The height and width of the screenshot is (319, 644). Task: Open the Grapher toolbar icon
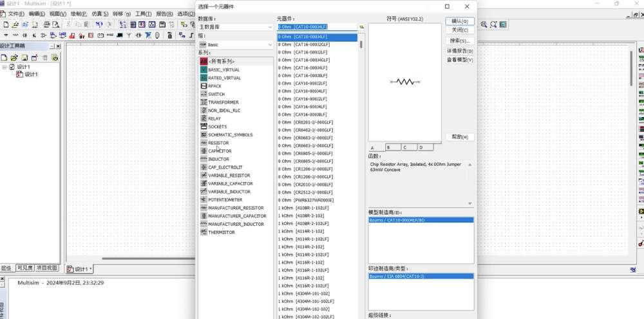[x=152, y=24]
